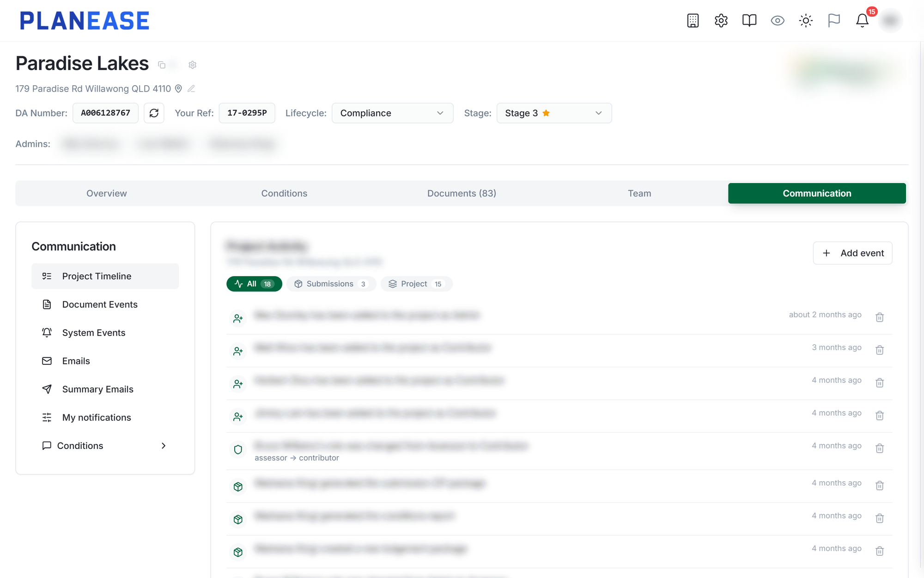
Task: Delete the assessor to contributor event
Action: coord(880,448)
